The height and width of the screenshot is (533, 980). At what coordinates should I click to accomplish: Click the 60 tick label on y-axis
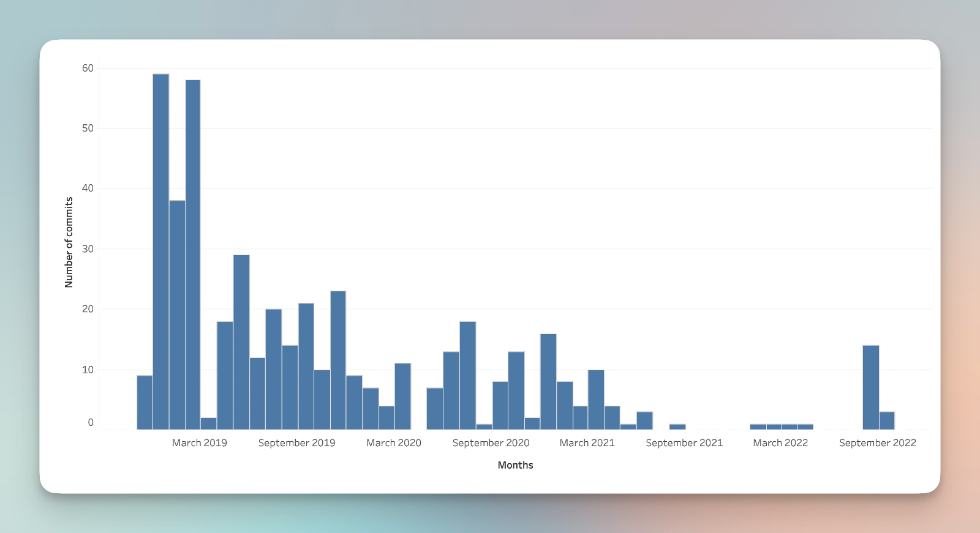[88, 69]
